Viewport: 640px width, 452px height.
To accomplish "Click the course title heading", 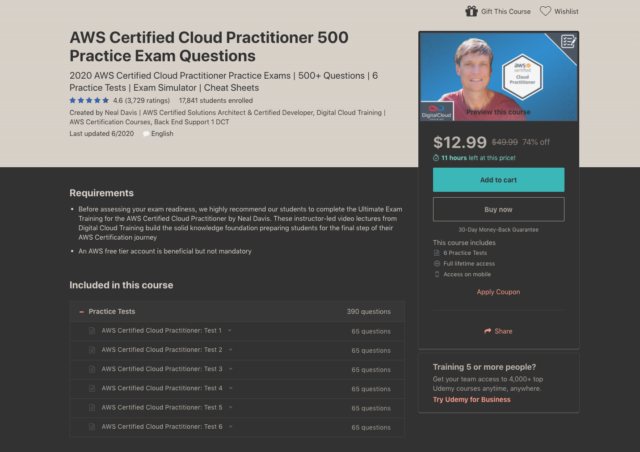I will (209, 47).
